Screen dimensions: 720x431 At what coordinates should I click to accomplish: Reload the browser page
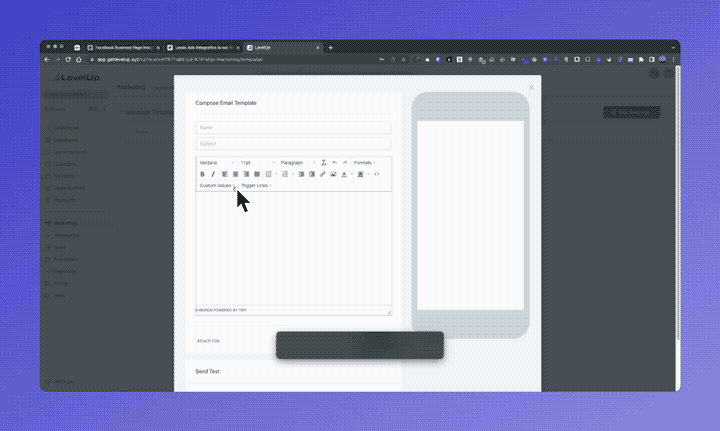tap(68, 60)
